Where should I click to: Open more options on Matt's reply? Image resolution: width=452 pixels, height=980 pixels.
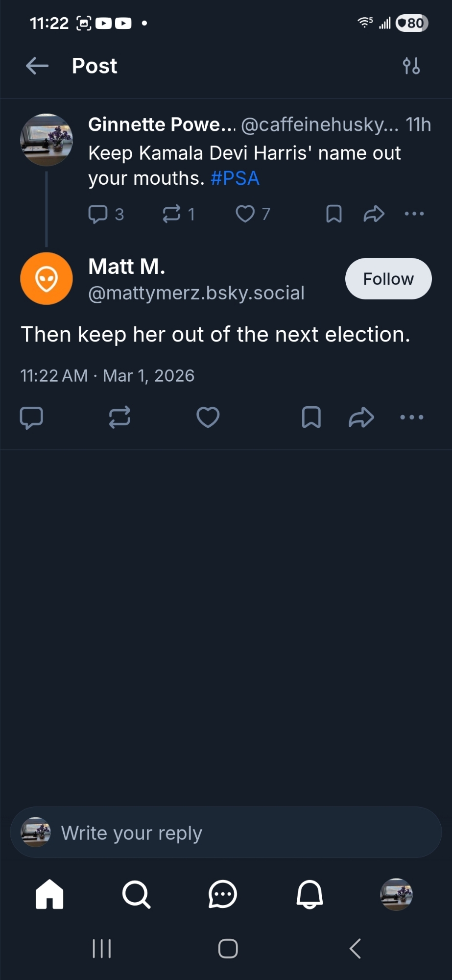(412, 417)
